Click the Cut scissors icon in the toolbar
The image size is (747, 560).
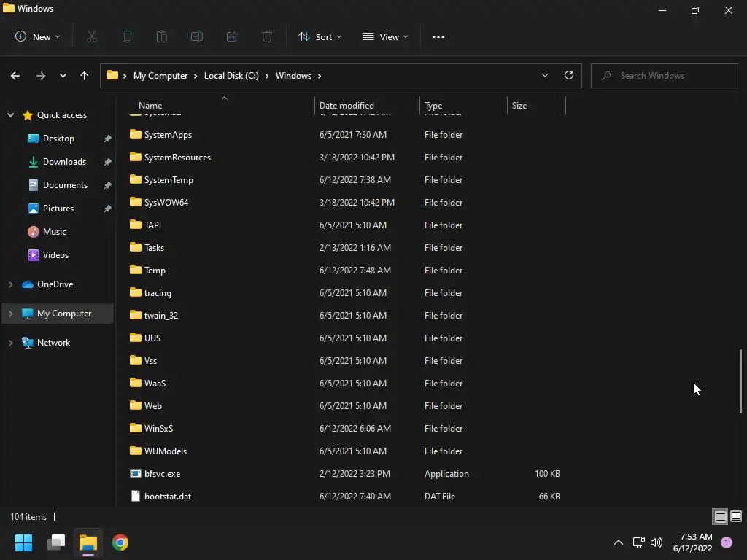(92, 36)
